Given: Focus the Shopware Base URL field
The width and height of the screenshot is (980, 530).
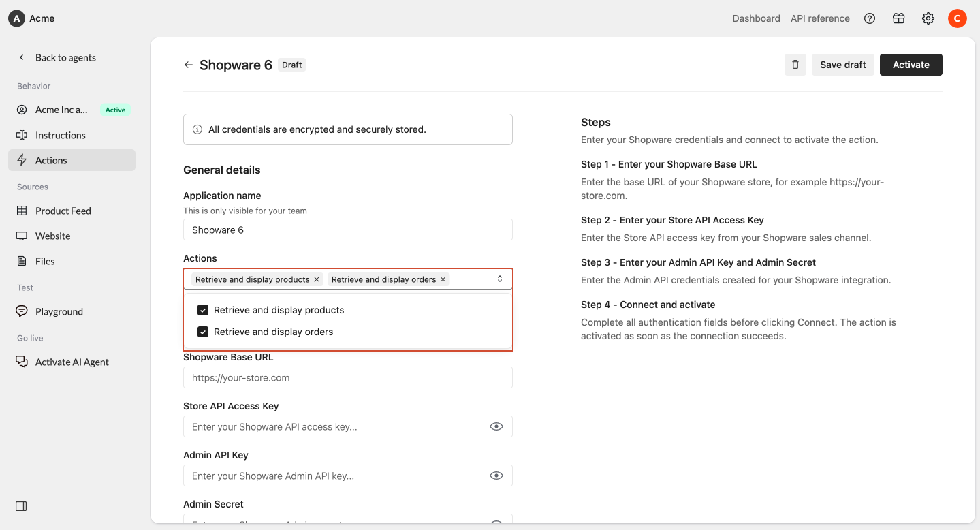Looking at the screenshot, I should tap(348, 377).
